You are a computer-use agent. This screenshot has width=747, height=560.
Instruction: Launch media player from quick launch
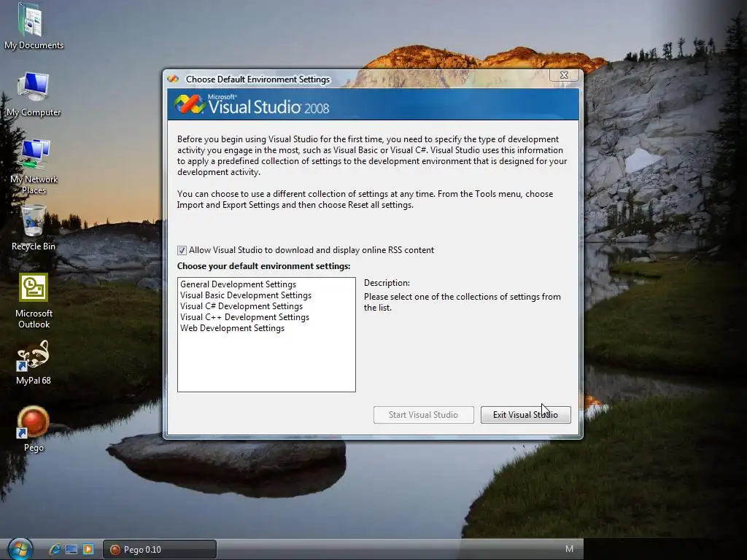[88, 549]
